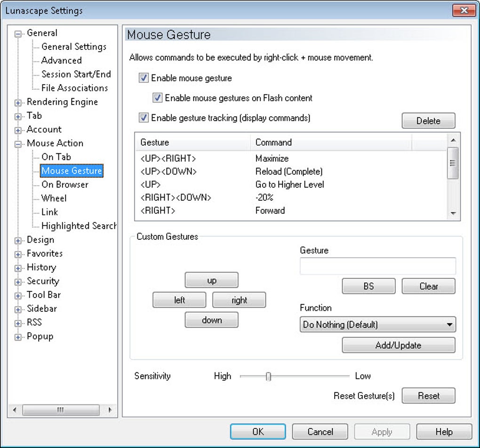Screen dimensions: 480x448
Task: Open the Function dropdown list
Action: click(378, 324)
